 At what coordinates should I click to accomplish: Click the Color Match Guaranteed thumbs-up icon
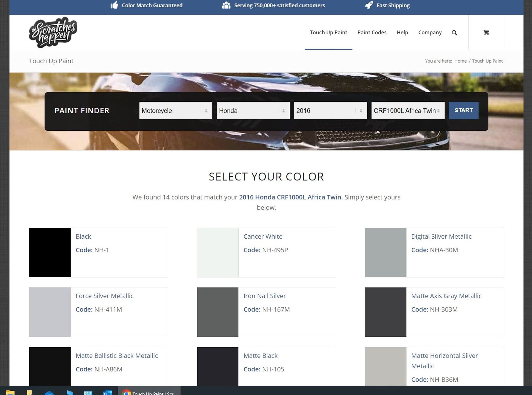pyautogui.click(x=114, y=5)
